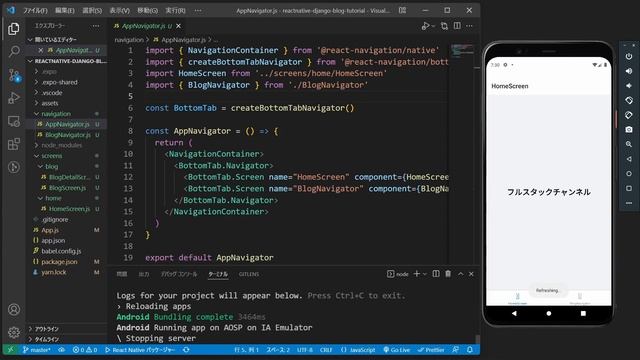Open Explorer panel More Actions ellipsis

click(96, 26)
